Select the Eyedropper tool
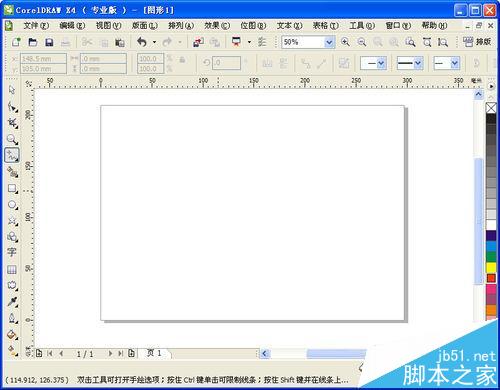The height and width of the screenshot is (390, 500). (12, 302)
